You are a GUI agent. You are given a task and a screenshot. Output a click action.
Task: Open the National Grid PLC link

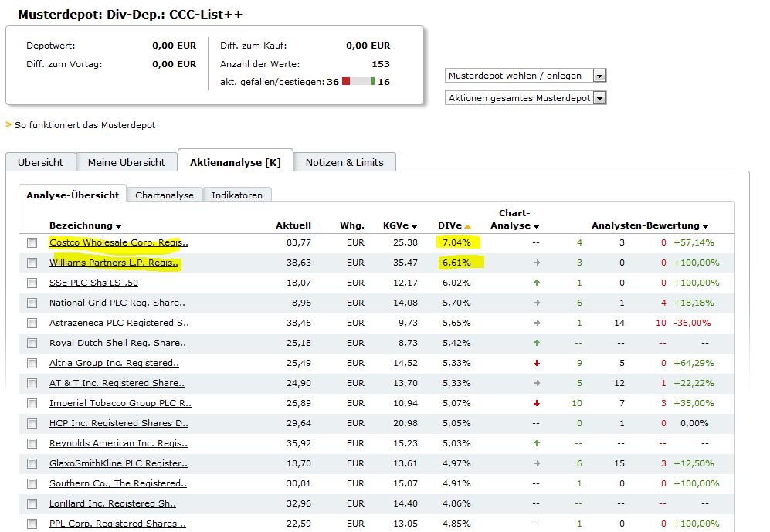pyautogui.click(x=117, y=303)
